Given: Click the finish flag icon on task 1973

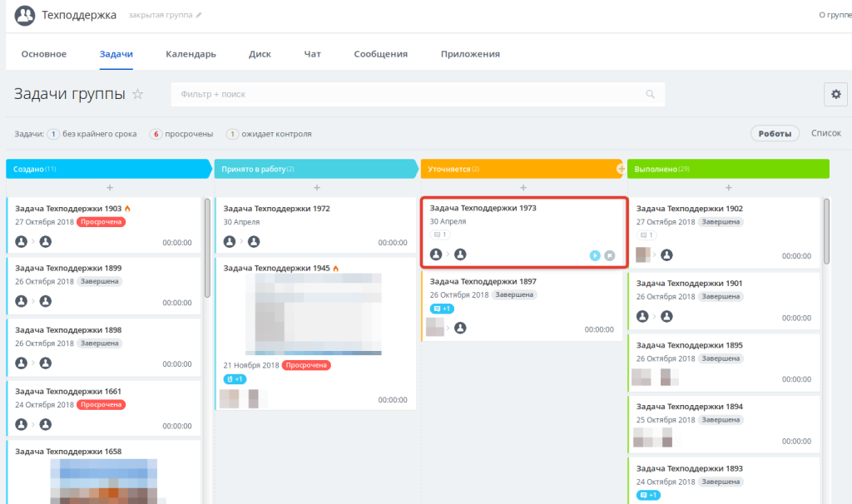Looking at the screenshot, I should (x=610, y=255).
